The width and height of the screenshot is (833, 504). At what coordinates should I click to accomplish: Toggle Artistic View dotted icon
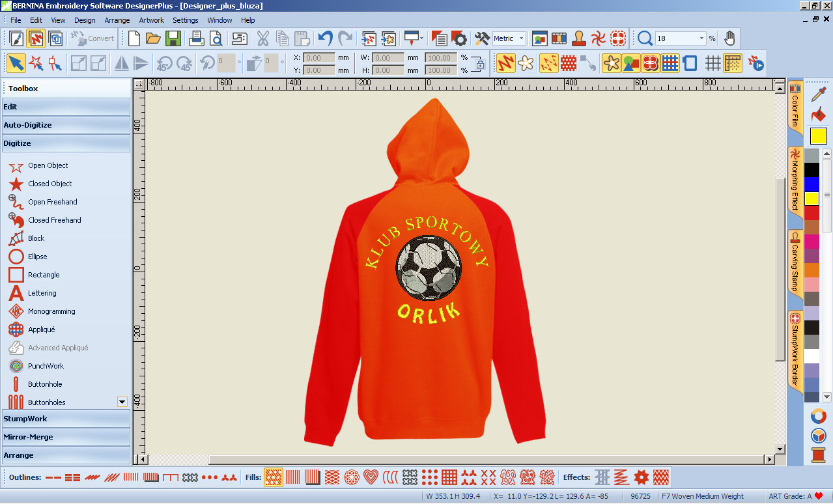(569, 63)
